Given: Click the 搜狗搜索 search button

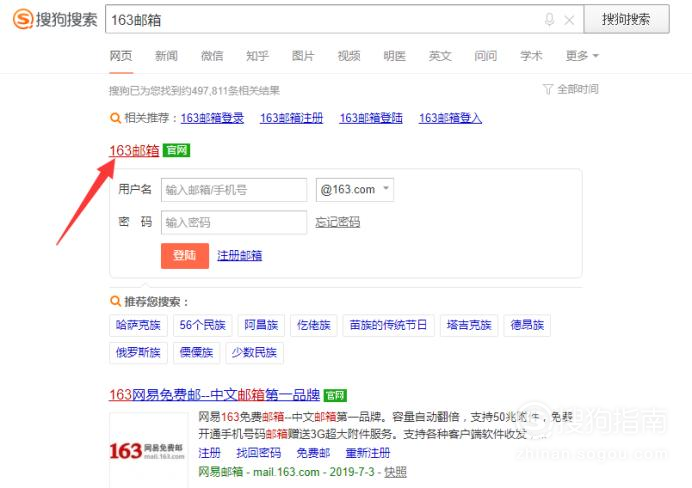Looking at the screenshot, I should [x=626, y=19].
